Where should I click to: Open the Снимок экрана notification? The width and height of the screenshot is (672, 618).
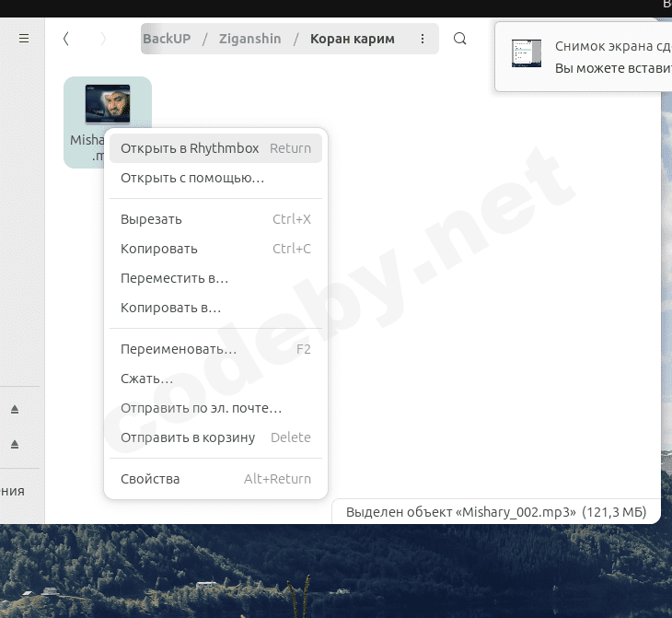[584, 56]
